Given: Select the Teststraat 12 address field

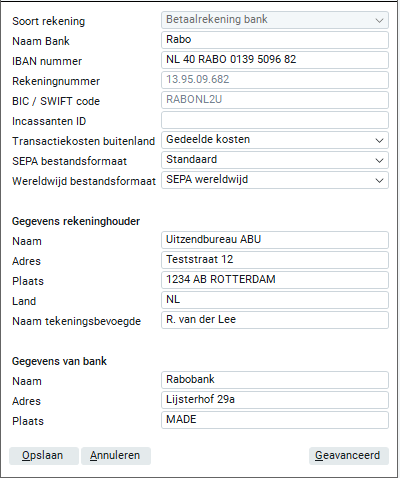Looking at the screenshot, I should coord(275,260).
